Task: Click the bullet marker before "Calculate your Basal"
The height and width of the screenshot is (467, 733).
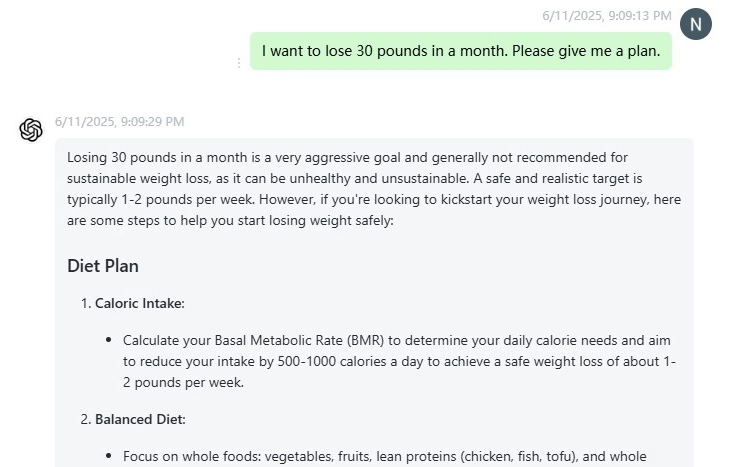Action: click(x=108, y=340)
